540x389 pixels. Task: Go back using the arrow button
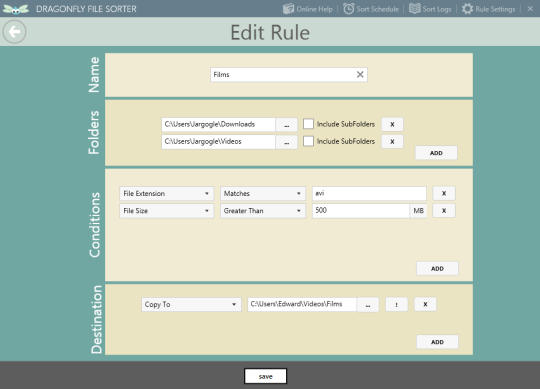pyautogui.click(x=14, y=32)
